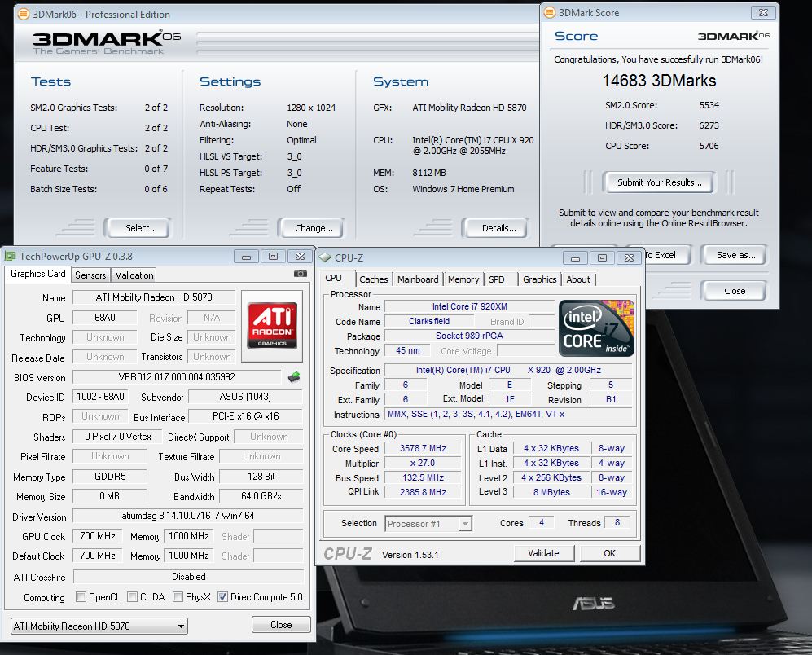Enable the OpenCL checkbox
The width and height of the screenshot is (812, 655).
[81, 597]
